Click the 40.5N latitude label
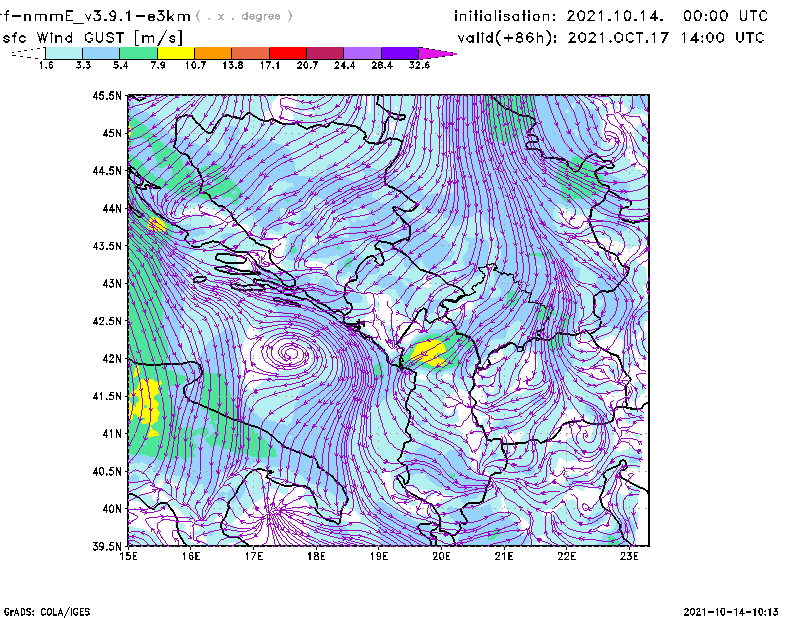Screen dimensions: 800x618 coord(108,471)
